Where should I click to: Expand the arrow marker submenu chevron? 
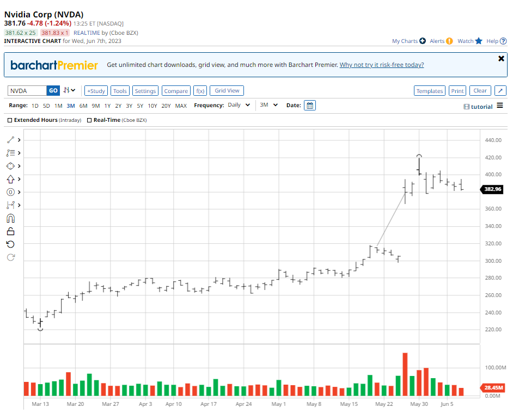click(x=19, y=179)
